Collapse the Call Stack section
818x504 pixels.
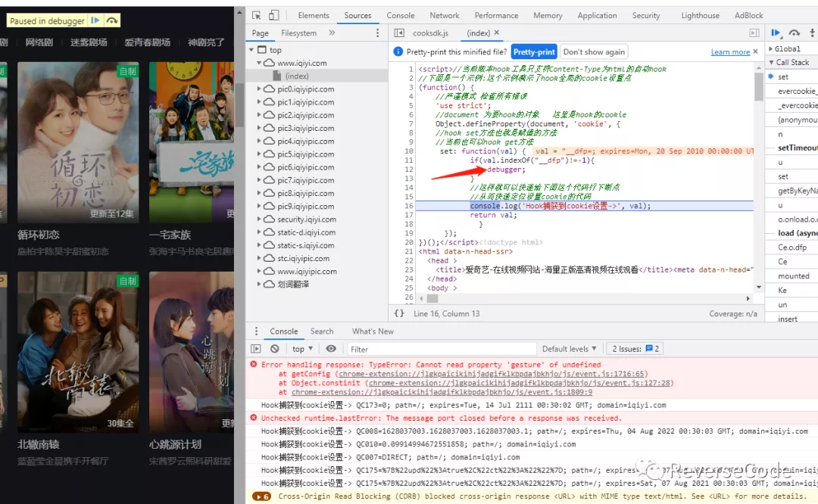[x=772, y=62]
